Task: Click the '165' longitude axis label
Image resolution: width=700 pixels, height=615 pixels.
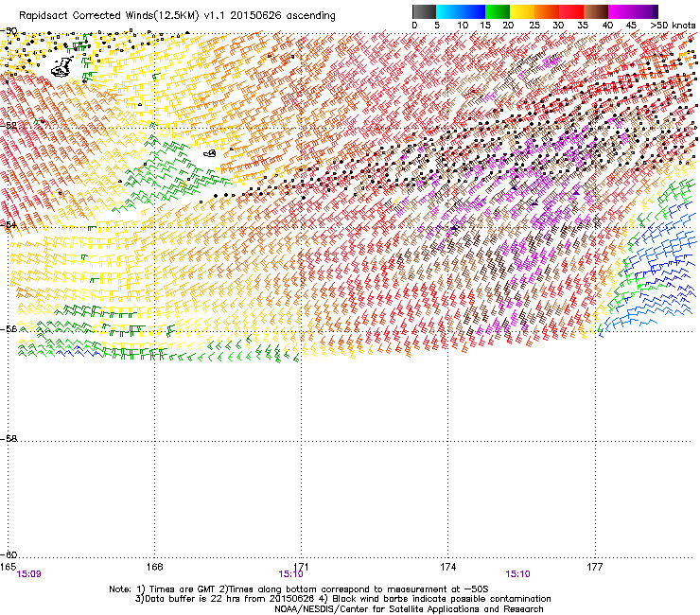Action: [x=8, y=567]
